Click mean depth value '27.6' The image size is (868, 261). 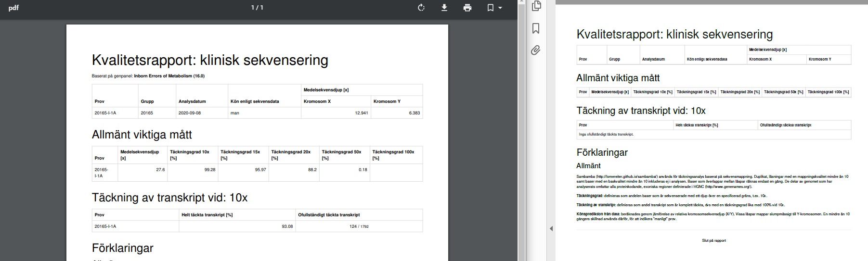[x=160, y=170]
